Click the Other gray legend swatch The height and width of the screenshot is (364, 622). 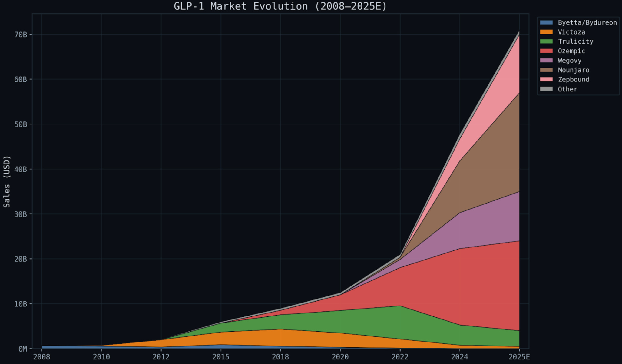[546, 89]
